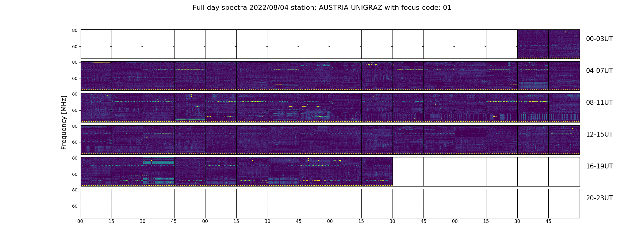
Task: Open the 12:00 spectrogram panel in the 12-15UT row
Action: (x=96, y=140)
